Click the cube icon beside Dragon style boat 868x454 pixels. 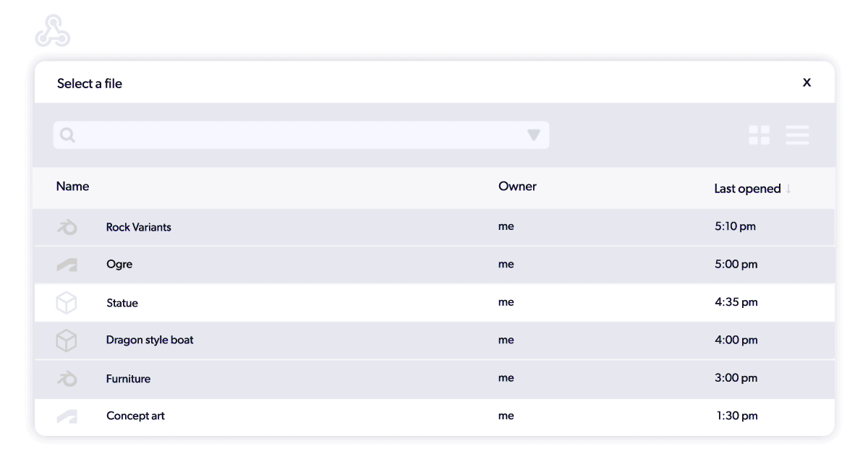pyautogui.click(x=67, y=340)
